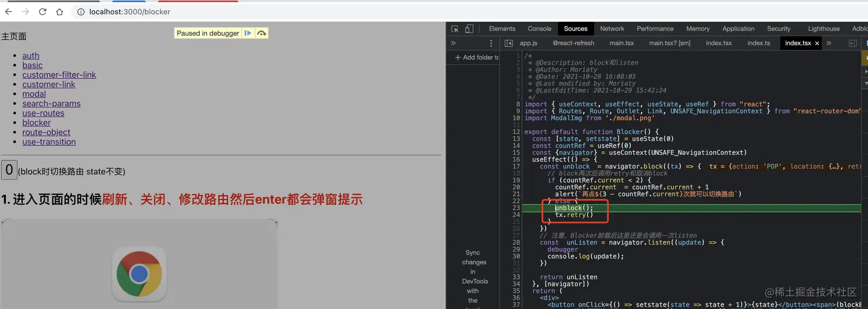Activate the DevTools inspect element picker

click(x=455, y=29)
